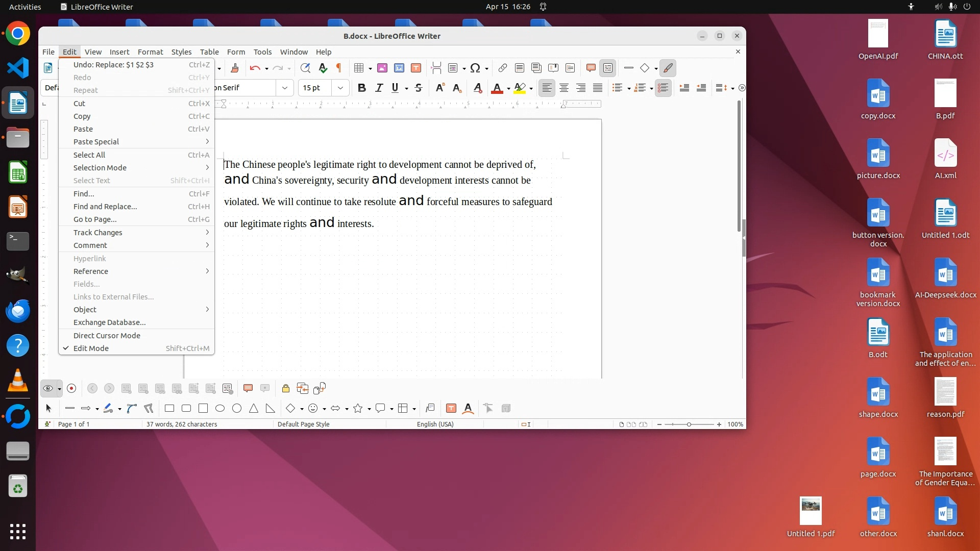Screen dimensions: 980x551
Task: Select the Right Triangle shape tool
Action: pyautogui.click(x=270, y=408)
